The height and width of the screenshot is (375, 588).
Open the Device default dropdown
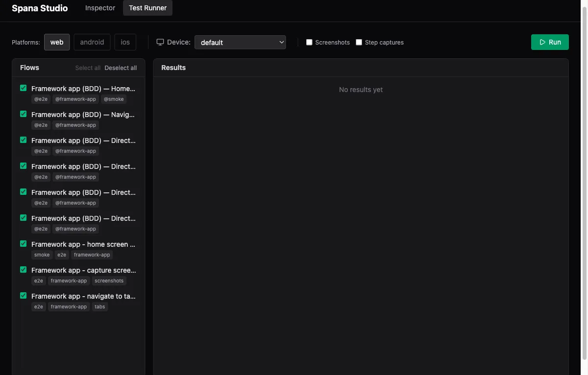click(240, 43)
